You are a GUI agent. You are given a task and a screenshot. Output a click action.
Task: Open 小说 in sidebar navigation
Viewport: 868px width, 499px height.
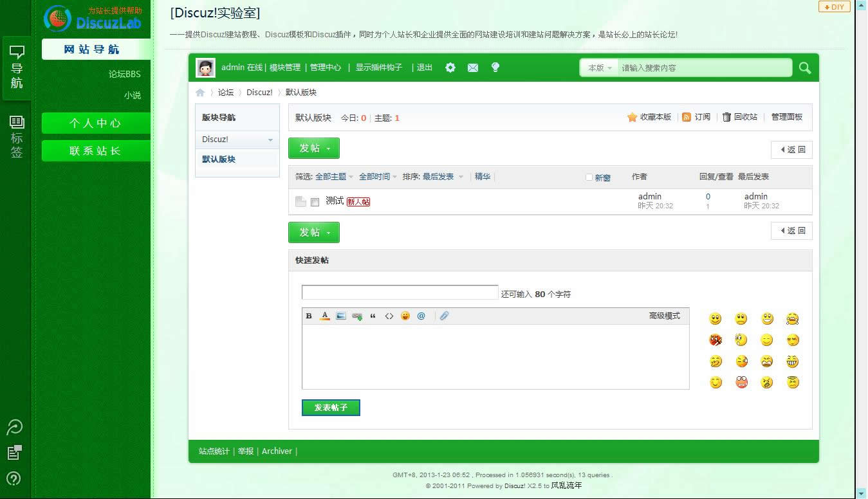click(x=133, y=95)
